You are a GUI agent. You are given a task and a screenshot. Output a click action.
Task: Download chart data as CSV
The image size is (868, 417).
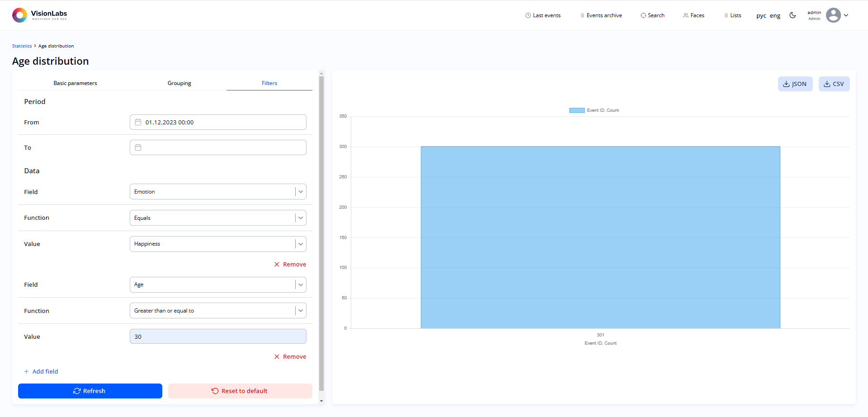click(x=834, y=84)
